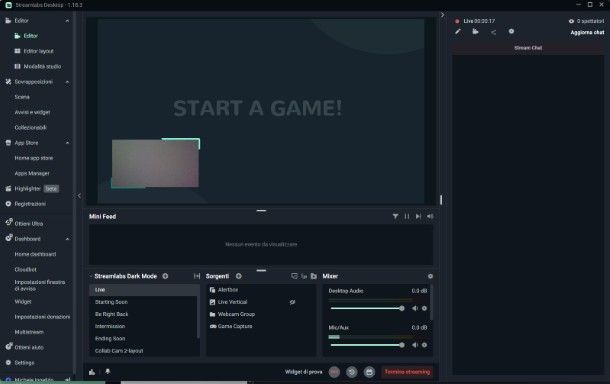Expand the Webcam Group folder

click(212, 314)
